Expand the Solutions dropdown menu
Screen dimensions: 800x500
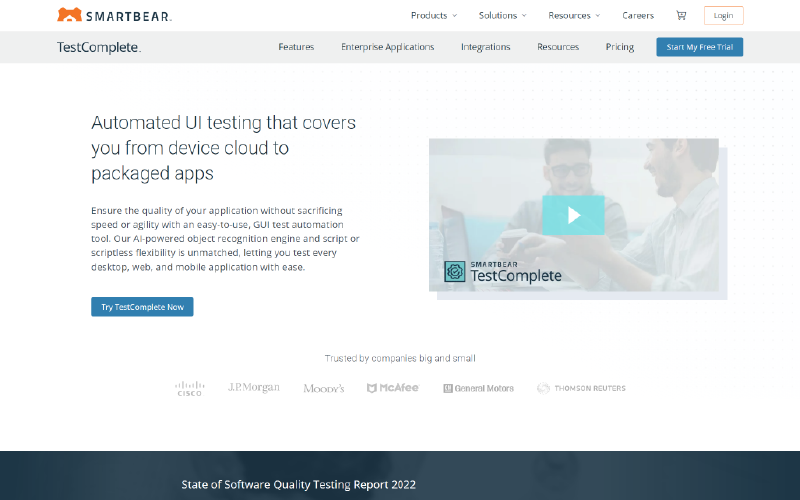tap(503, 15)
